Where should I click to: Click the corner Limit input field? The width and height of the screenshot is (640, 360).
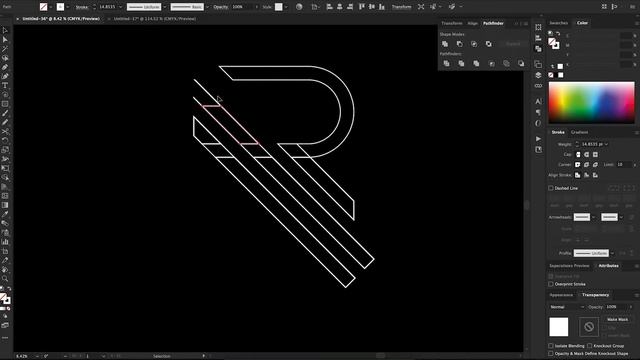coord(624,164)
